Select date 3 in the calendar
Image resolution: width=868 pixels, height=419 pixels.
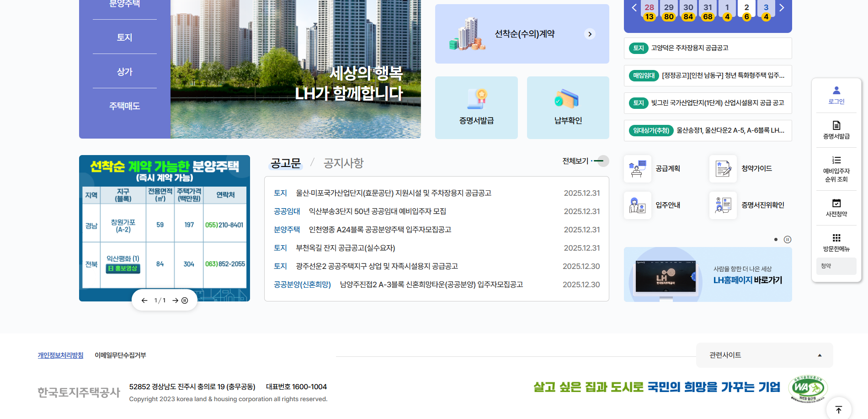pos(766,11)
